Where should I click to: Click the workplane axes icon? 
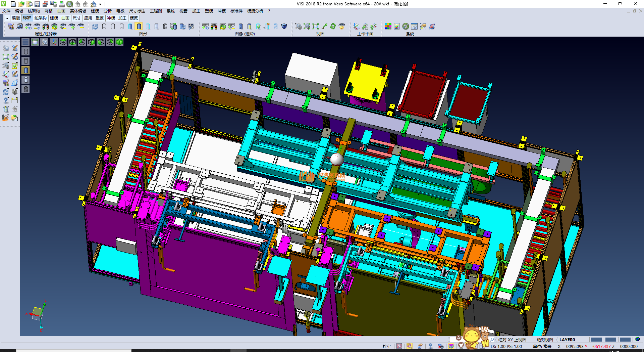point(356,26)
